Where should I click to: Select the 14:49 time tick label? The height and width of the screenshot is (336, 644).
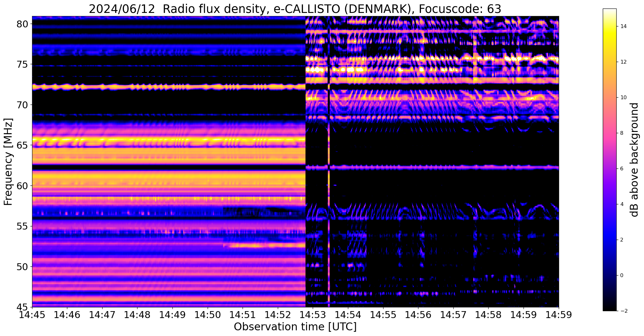tap(172, 315)
